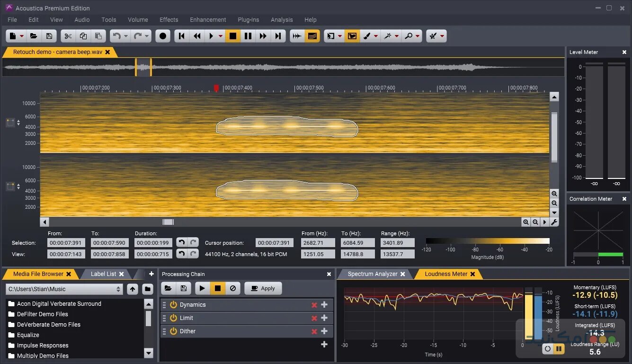Click the Apply button in Processing Chain
632x364 pixels.
(x=263, y=288)
